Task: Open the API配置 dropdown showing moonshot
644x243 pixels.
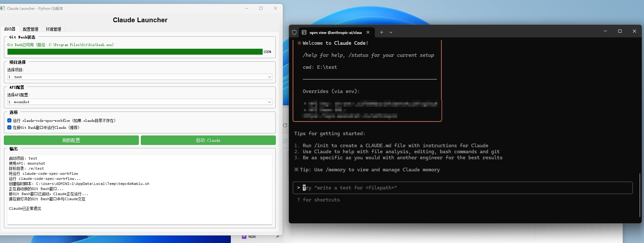Action: [140, 102]
